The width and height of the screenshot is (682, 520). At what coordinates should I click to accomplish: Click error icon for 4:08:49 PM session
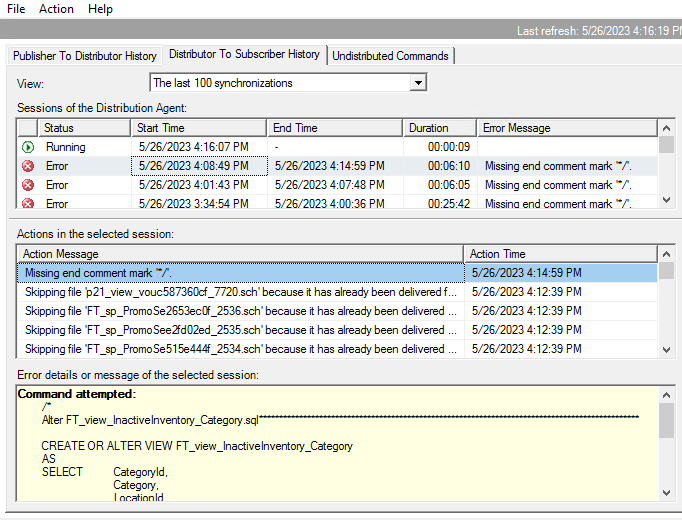pos(28,166)
